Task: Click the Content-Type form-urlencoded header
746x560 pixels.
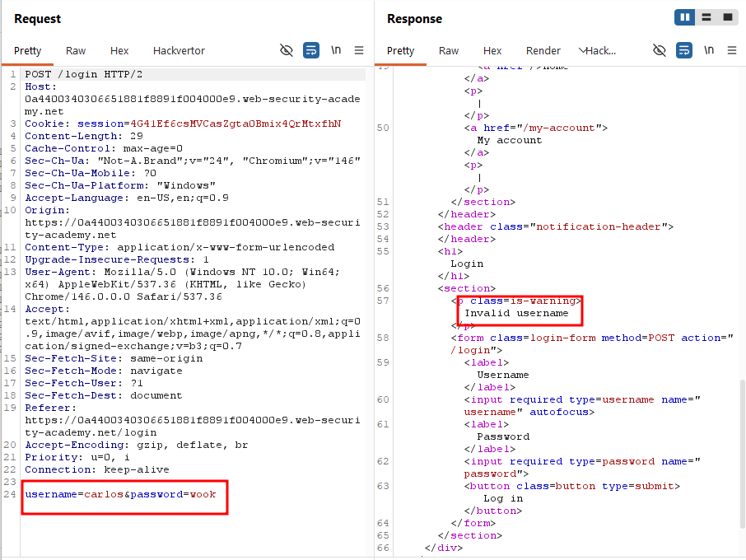Action: (x=180, y=247)
